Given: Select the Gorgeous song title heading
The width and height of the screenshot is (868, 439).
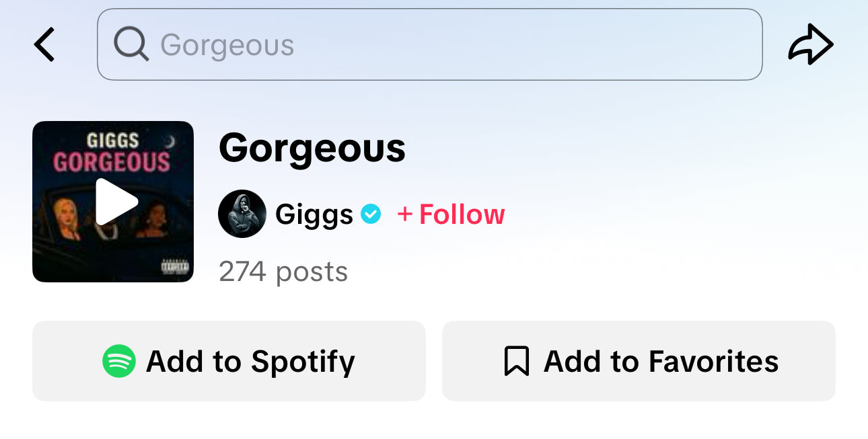Looking at the screenshot, I should point(312,147).
